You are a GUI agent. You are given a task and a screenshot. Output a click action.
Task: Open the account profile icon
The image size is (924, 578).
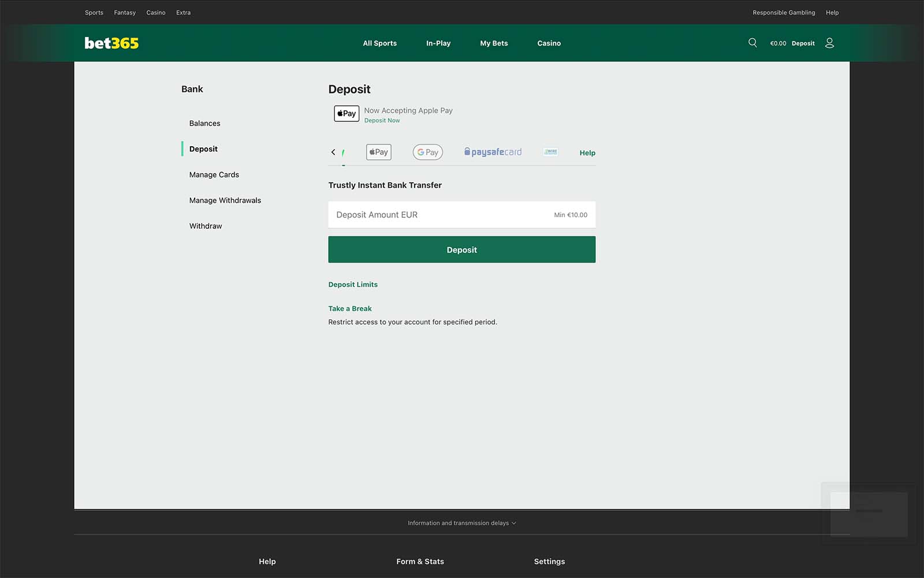click(829, 43)
